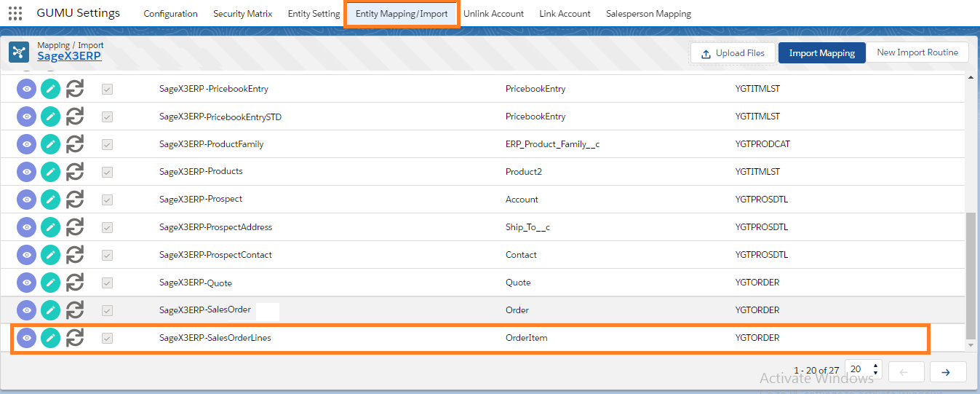980x394 pixels.
Task: View SageX3ERP-Prospect mapping eye icon
Action: pos(26,200)
